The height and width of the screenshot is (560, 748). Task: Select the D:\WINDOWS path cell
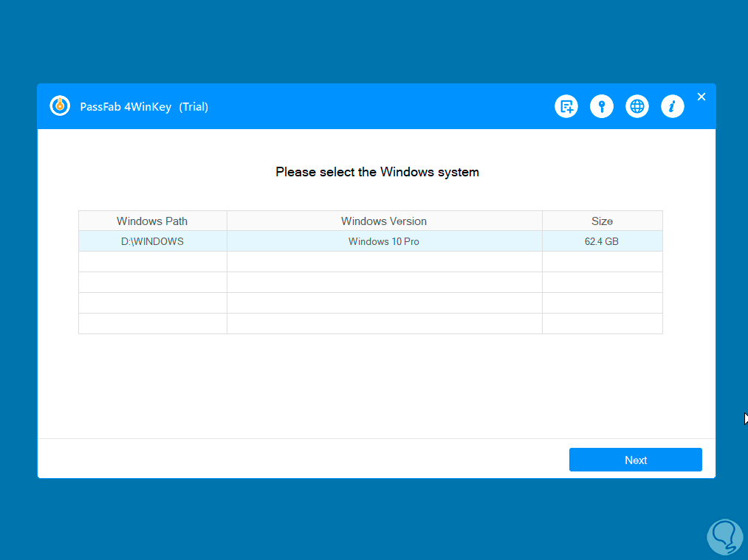[153, 241]
